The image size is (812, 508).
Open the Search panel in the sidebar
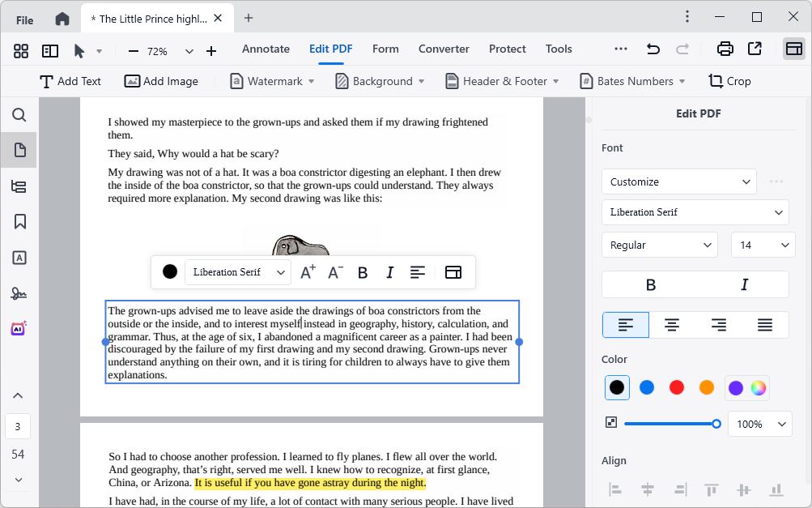(19, 115)
